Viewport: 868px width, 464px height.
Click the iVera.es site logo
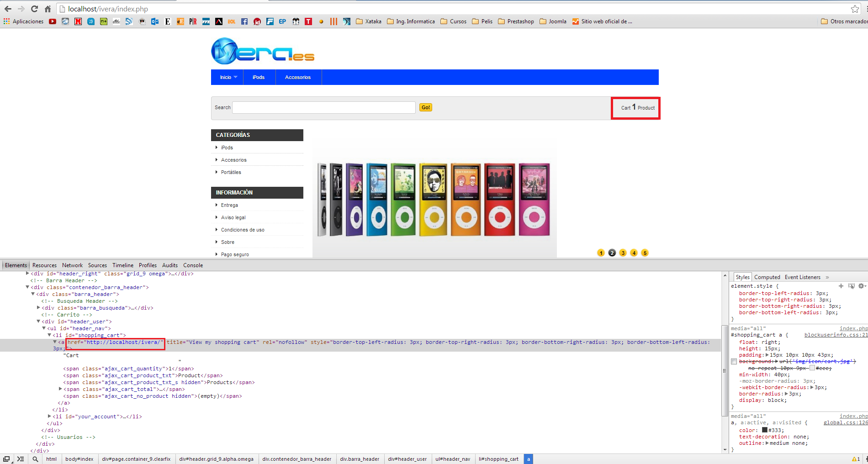[263, 51]
